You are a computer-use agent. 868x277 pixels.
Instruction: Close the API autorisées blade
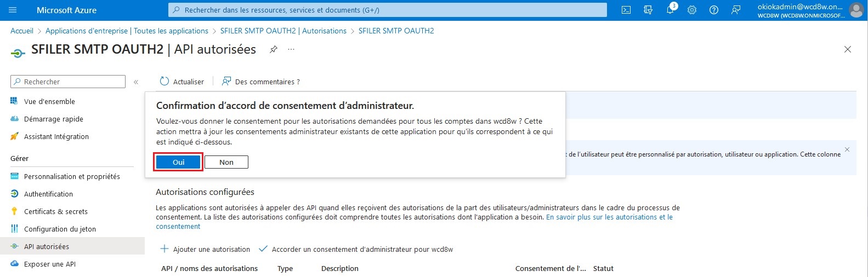click(x=848, y=49)
